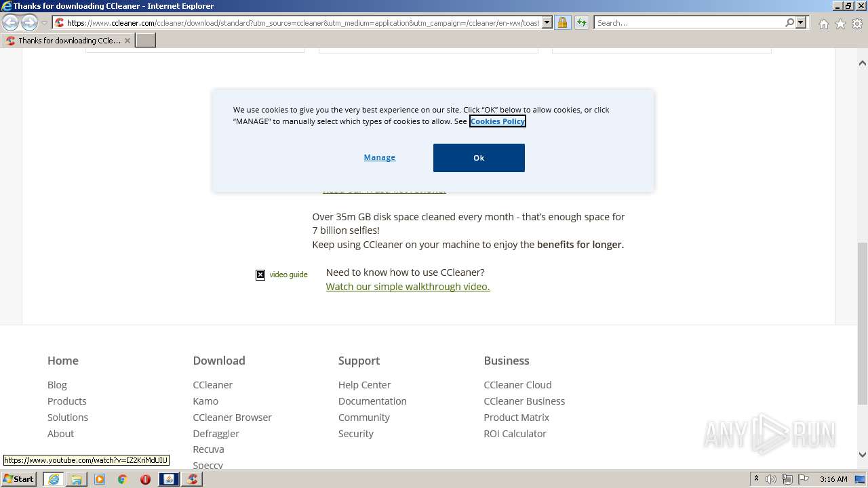Open the Java taskbar icon
868x488 pixels.
click(x=168, y=479)
